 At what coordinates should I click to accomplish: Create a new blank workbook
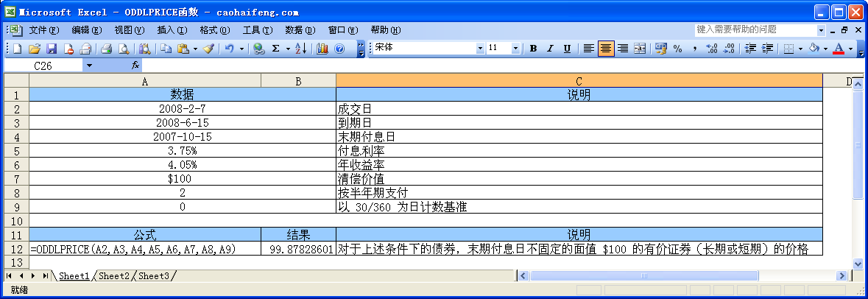point(17,49)
